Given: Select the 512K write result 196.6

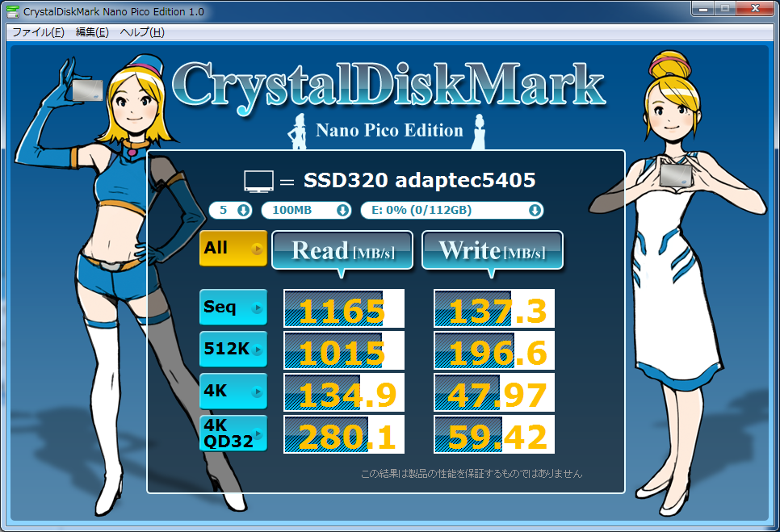Looking at the screenshot, I should click(494, 350).
